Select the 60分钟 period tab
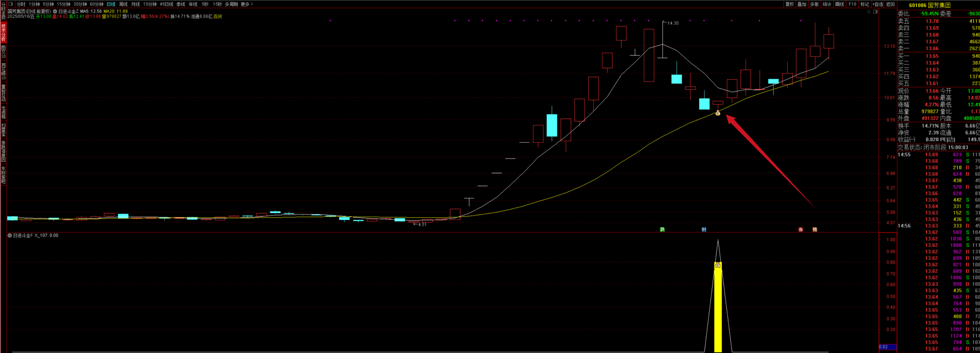980x353 pixels. (x=96, y=4)
